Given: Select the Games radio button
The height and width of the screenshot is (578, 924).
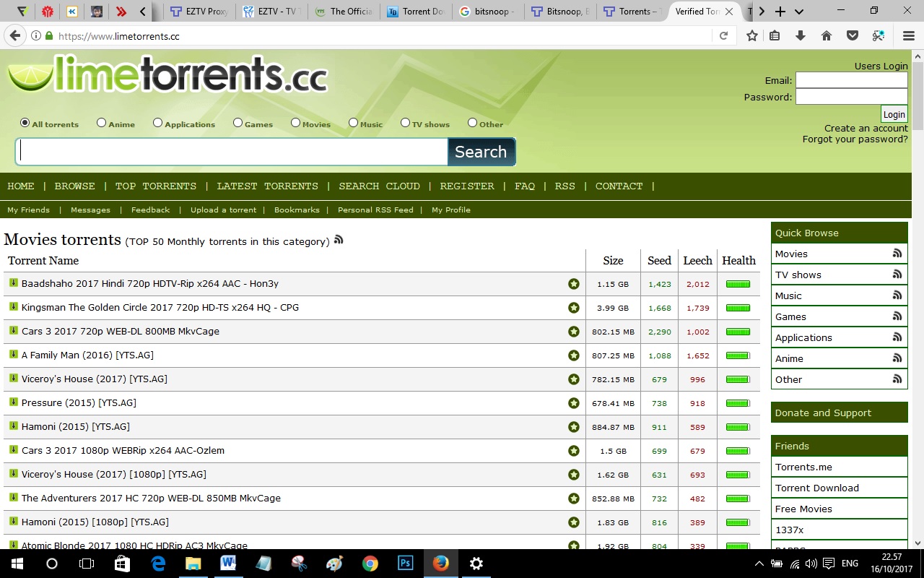Looking at the screenshot, I should coord(237,123).
